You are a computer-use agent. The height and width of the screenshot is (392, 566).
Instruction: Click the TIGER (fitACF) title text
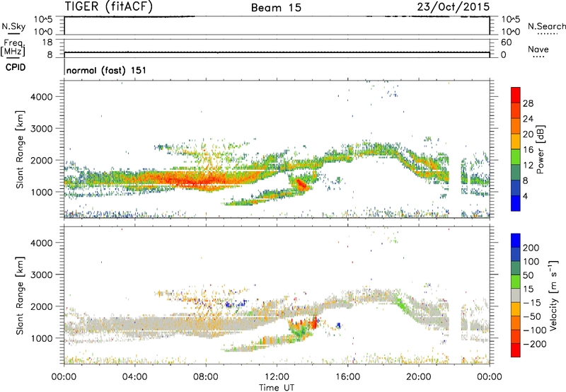point(109,6)
